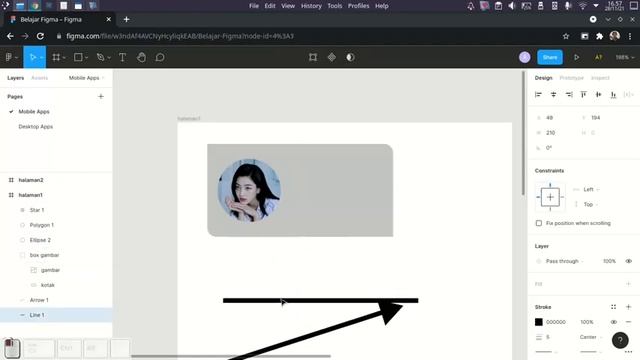Open Frame tool options dropdown arrow

[x=64, y=58]
